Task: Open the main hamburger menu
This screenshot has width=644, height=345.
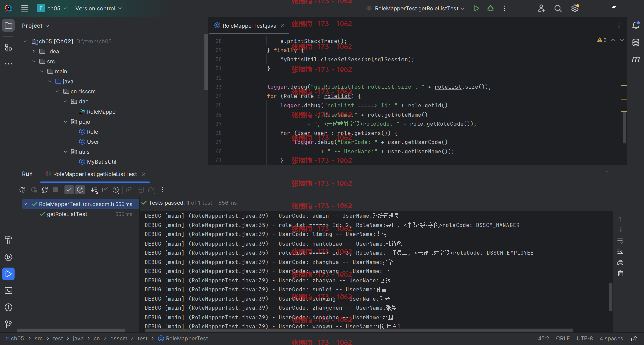Action: coord(25,8)
